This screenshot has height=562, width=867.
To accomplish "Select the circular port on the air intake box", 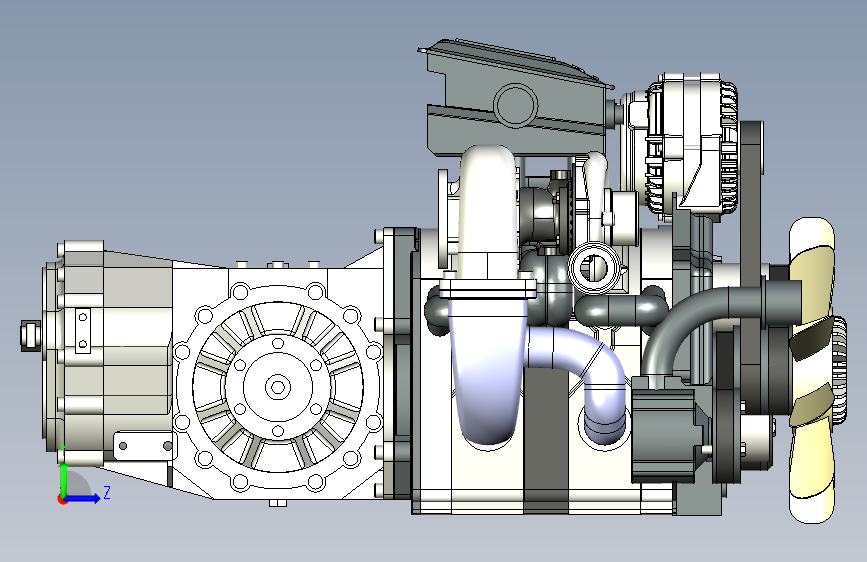I will 515,105.
